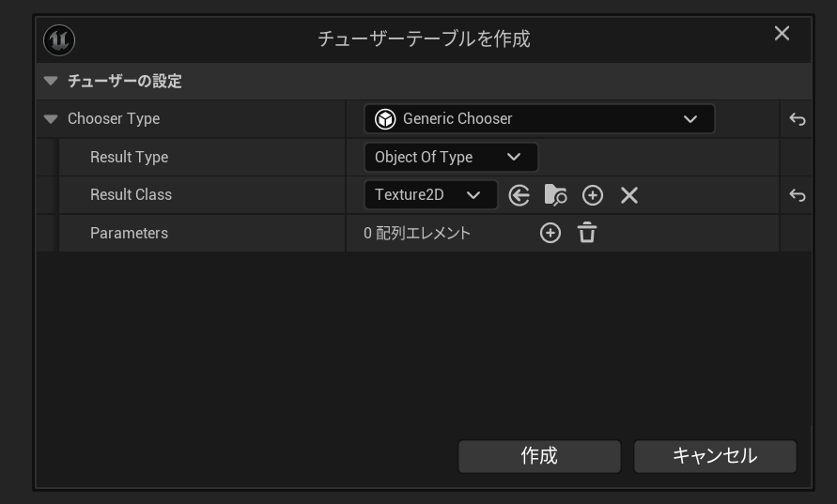Reset Result Class to default value
This screenshot has width=837, height=504.
tap(797, 195)
